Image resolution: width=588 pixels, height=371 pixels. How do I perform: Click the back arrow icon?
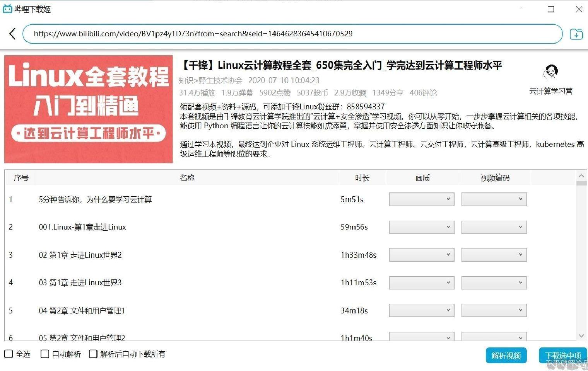tap(12, 34)
